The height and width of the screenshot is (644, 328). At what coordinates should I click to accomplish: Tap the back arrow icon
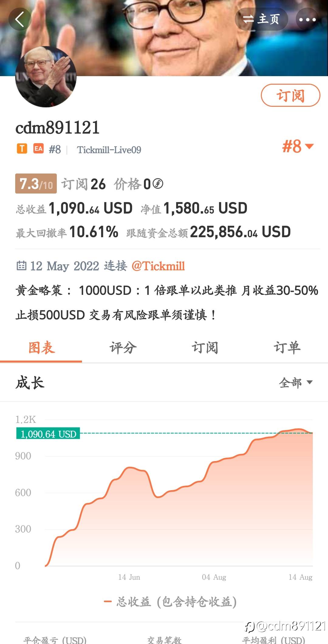coord(20,19)
